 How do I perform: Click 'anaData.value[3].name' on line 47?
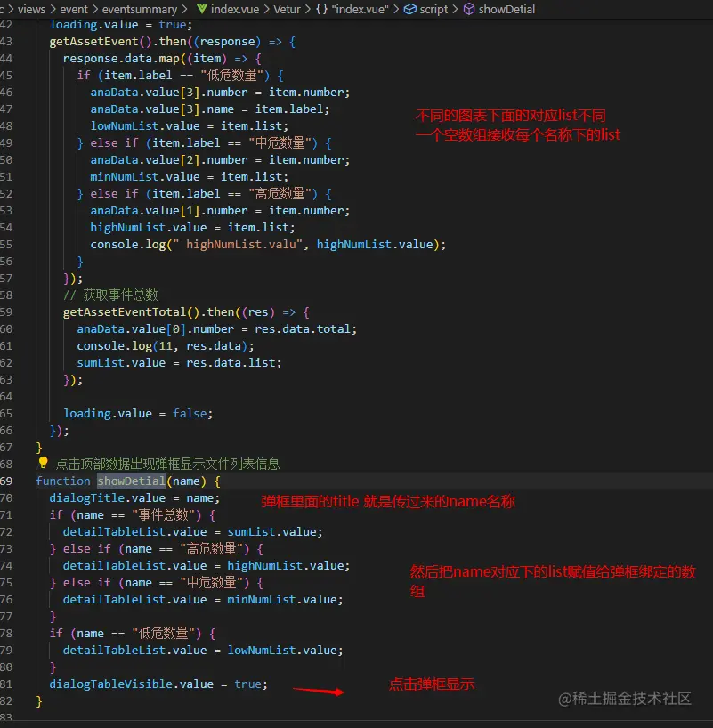(162, 109)
